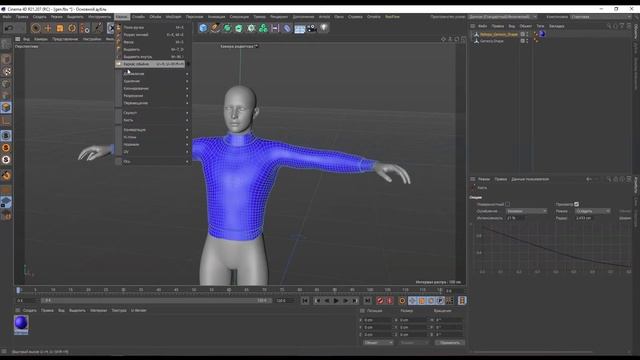Image resolution: width=640 pixels, height=360 pixels.
Task: Click the Undo arrow in the top toolbar
Action: [x=9, y=28]
